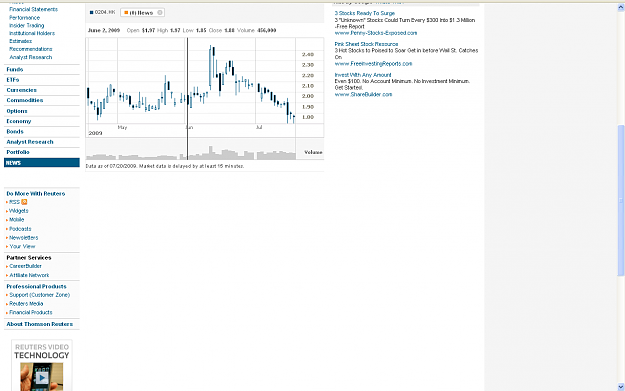Remove the News overlay via its close icon
Image resolution: width=625 pixels, height=391 pixels.
pos(160,13)
